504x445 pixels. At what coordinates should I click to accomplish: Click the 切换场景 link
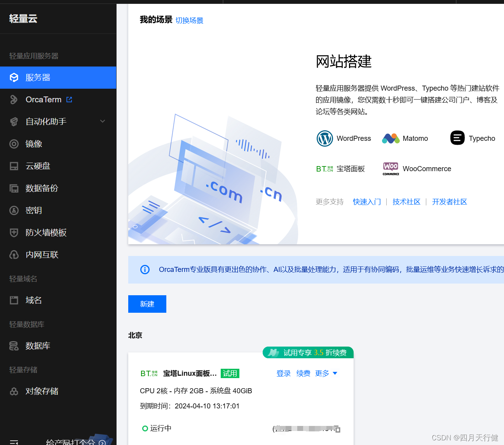pyautogui.click(x=189, y=21)
